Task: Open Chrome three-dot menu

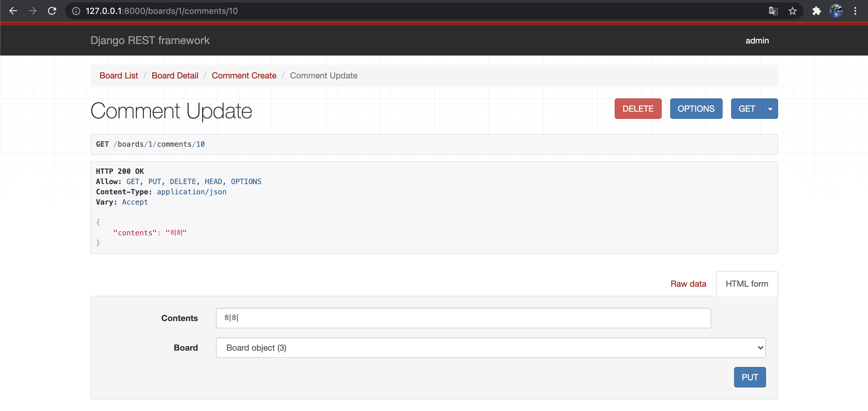Action: tap(855, 11)
